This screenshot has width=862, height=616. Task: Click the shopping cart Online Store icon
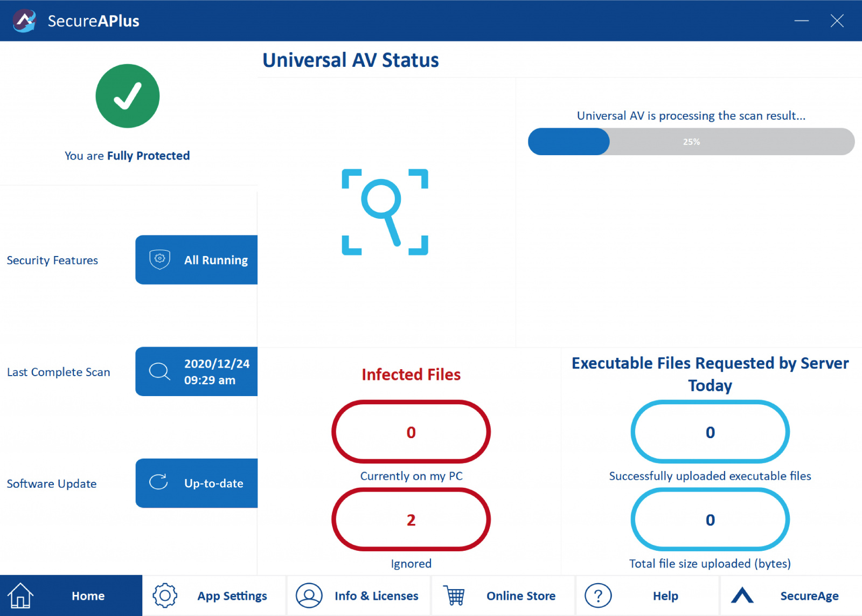(x=454, y=596)
